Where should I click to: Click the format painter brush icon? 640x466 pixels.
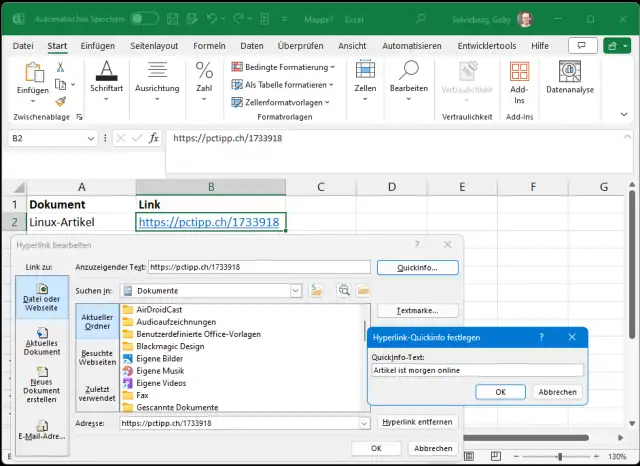(61, 101)
